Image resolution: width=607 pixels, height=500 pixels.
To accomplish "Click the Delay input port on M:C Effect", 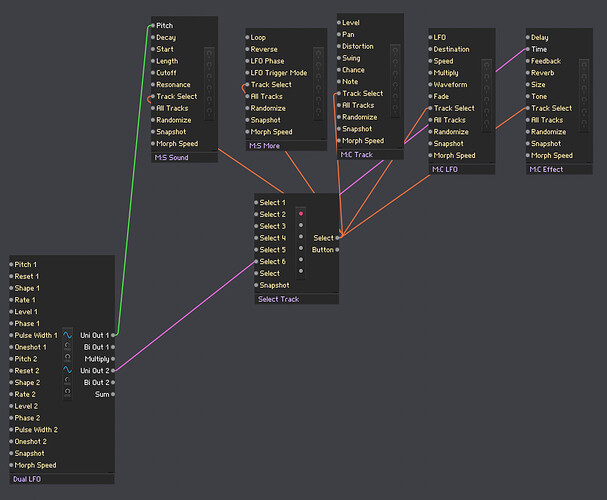I will 528,37.
